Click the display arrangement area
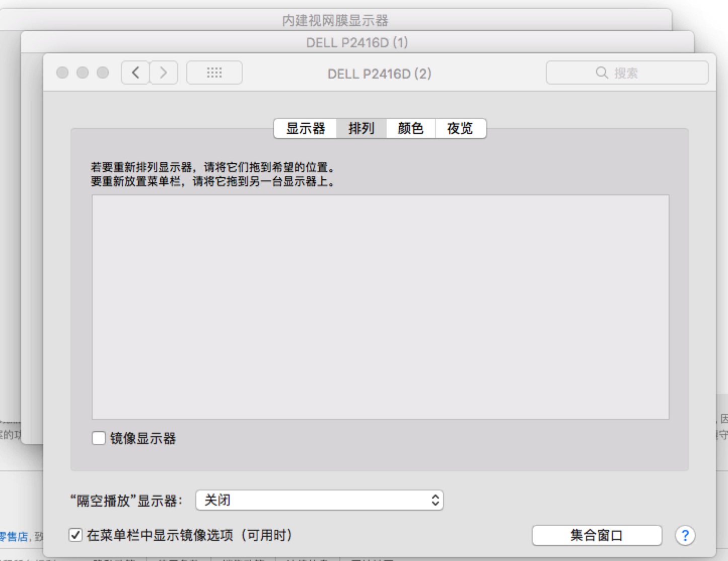This screenshot has width=728, height=561. pyautogui.click(x=381, y=307)
